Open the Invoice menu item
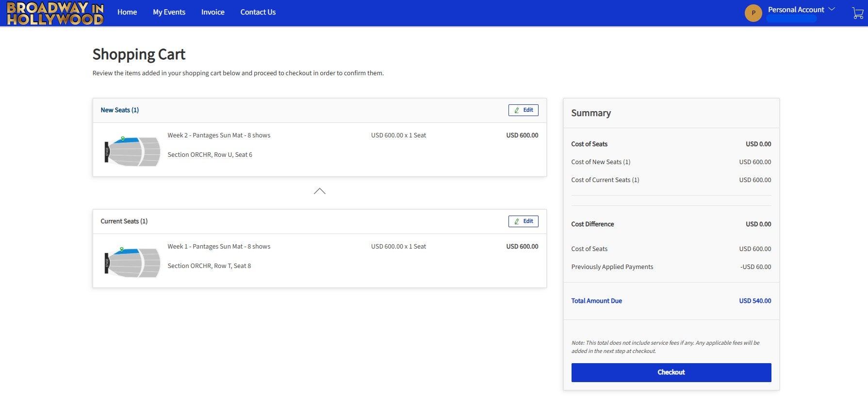 pos(213,12)
